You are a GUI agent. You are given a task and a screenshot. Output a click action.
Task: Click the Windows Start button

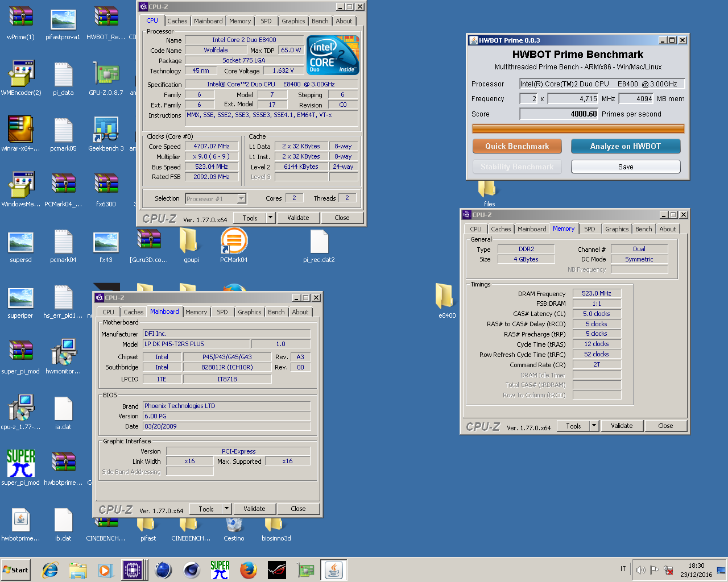(x=16, y=570)
